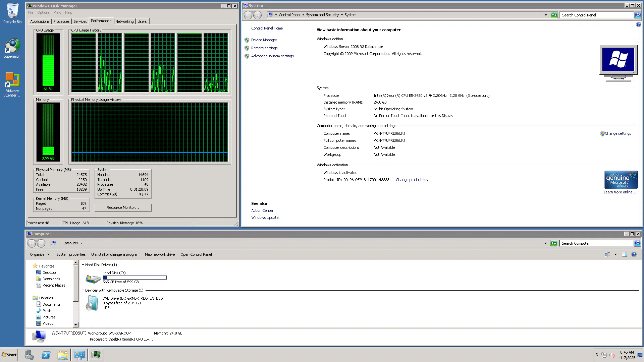Click the Change your view icon
644x362 pixels.
click(x=607, y=254)
